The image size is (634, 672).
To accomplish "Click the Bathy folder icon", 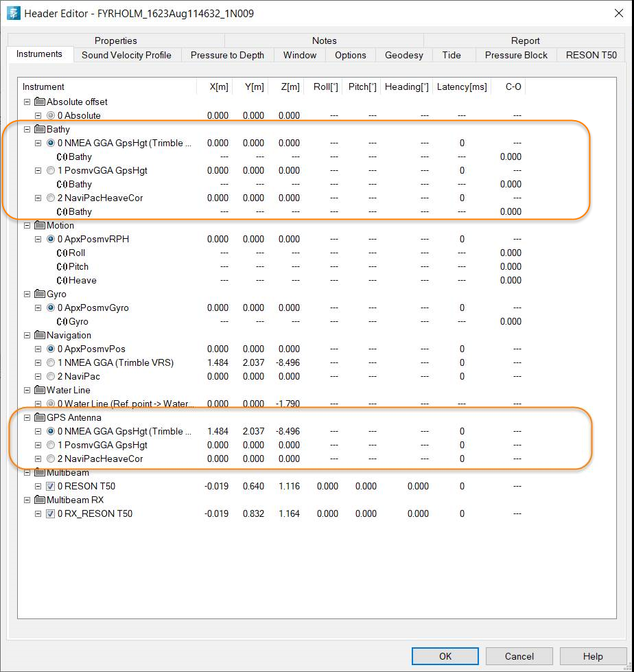I will click(x=39, y=129).
